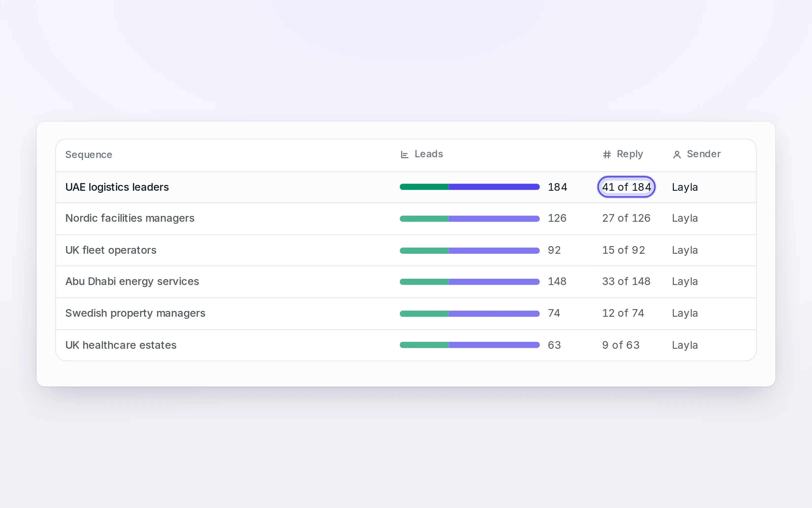812x508 pixels.
Task: Click the UK fleet operators progress bar
Action: tap(470, 251)
